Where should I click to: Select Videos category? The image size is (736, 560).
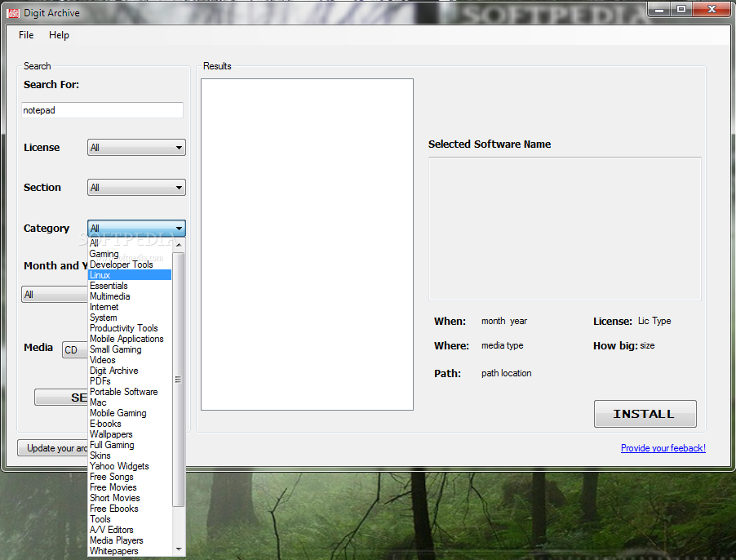(130, 360)
